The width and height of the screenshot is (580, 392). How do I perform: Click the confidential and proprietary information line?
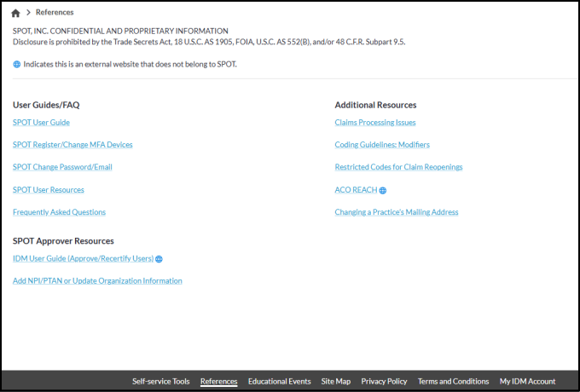[120, 31]
